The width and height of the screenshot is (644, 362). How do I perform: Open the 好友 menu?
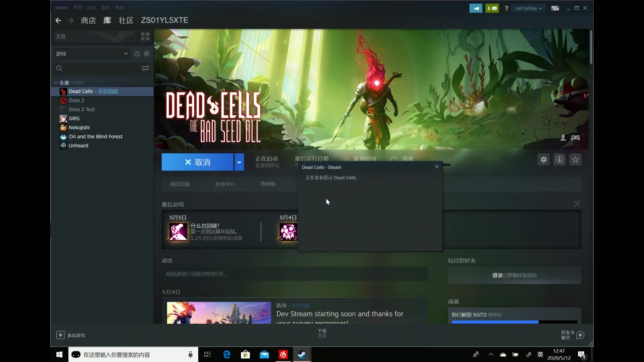point(92,8)
